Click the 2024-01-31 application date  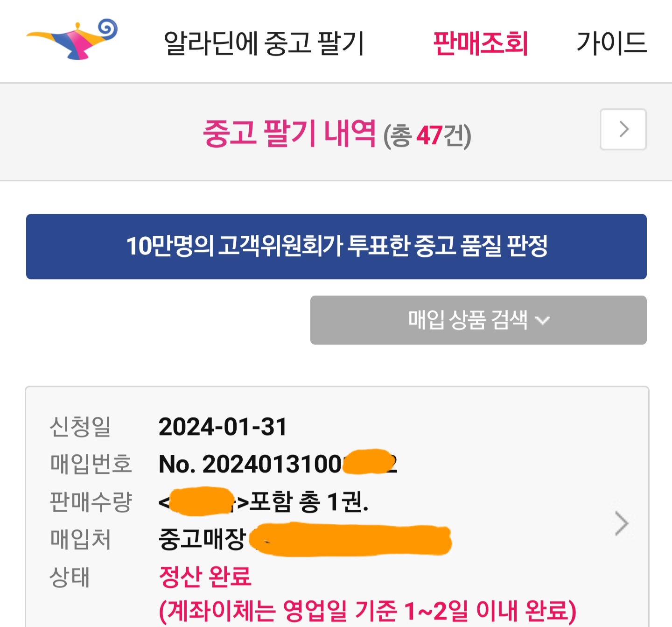(223, 427)
